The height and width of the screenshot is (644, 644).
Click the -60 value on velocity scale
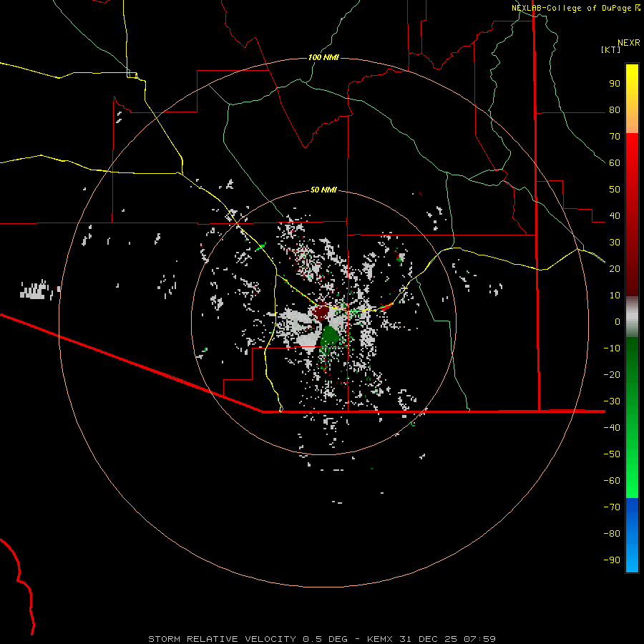coord(612,481)
